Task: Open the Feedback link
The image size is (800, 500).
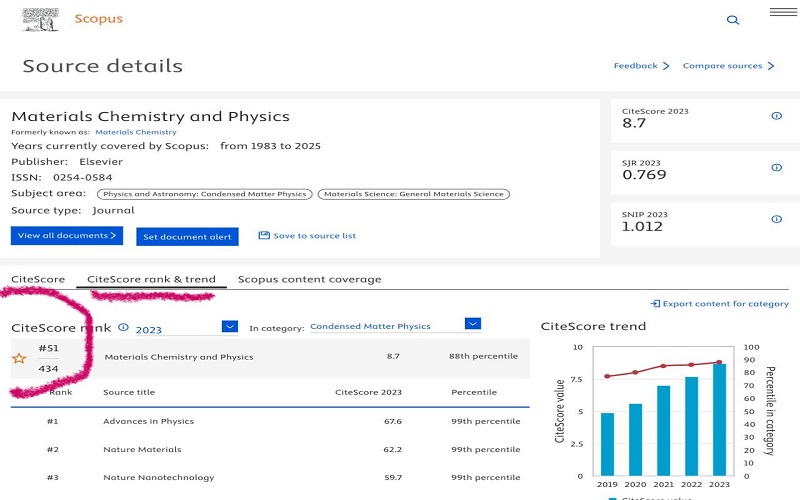Action: click(x=642, y=66)
